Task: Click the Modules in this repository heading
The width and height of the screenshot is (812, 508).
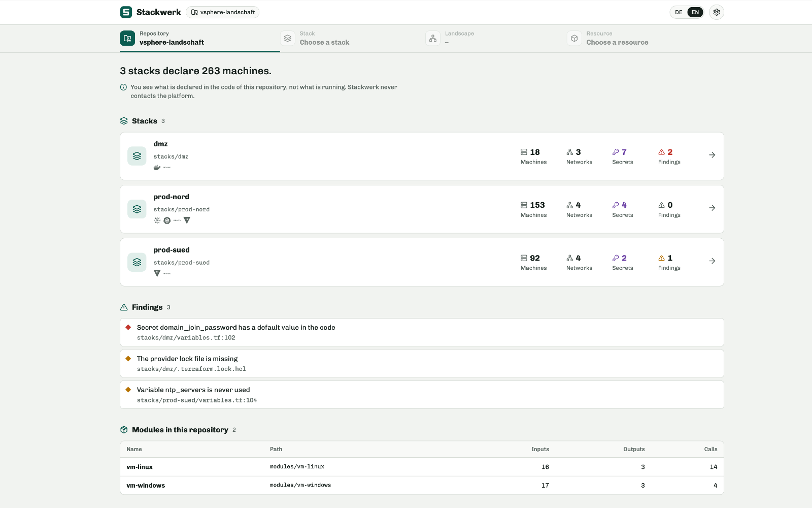Action: coord(180,430)
